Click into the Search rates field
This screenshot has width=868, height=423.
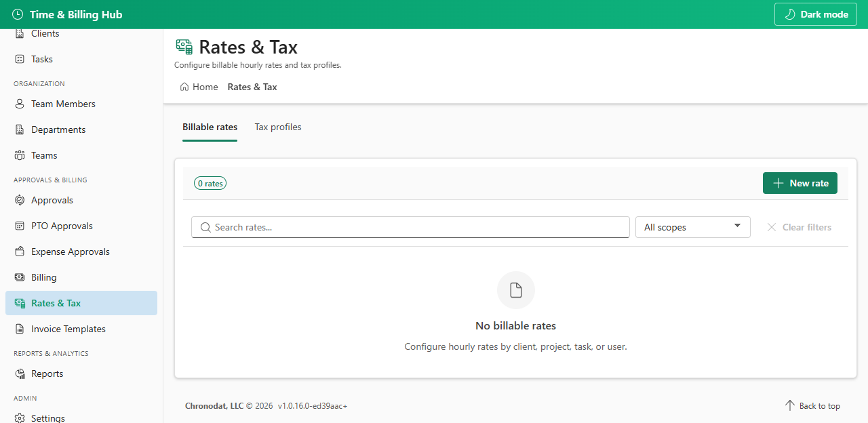(410, 227)
